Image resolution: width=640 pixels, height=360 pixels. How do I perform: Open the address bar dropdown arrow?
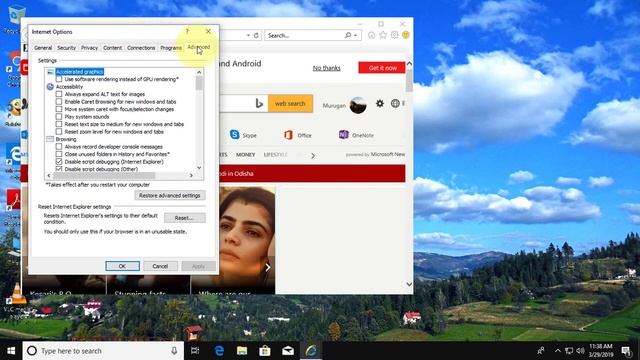(x=248, y=36)
